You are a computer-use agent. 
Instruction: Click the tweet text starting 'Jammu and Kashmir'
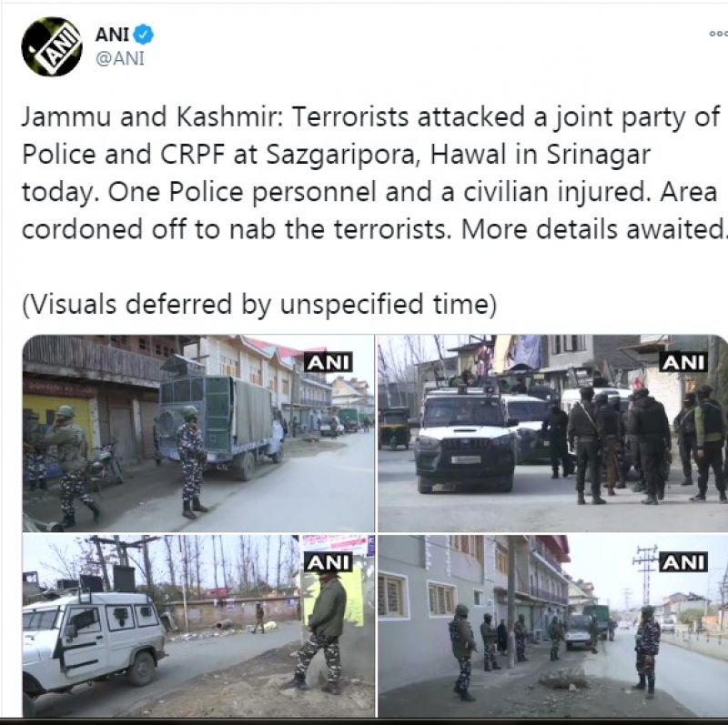(373, 173)
